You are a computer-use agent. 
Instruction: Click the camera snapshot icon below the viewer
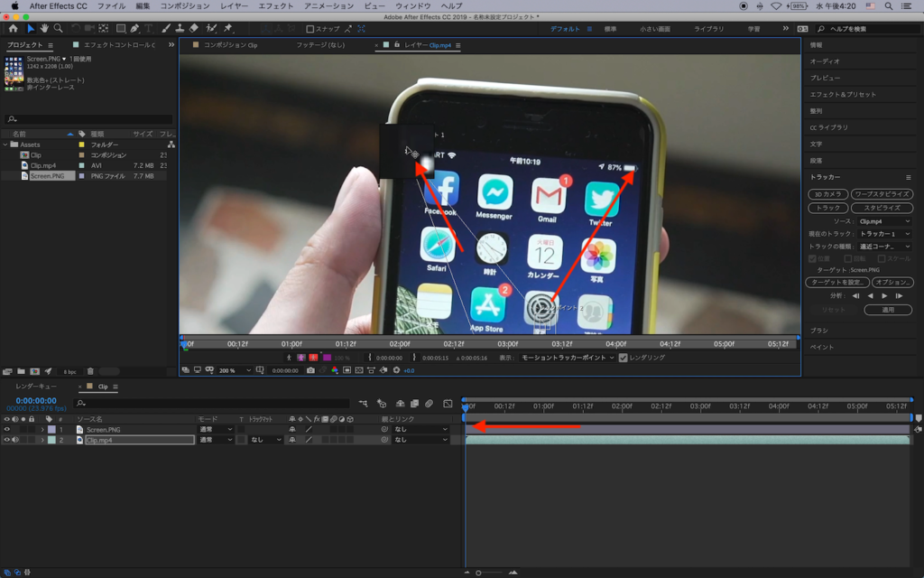pyautogui.click(x=310, y=370)
